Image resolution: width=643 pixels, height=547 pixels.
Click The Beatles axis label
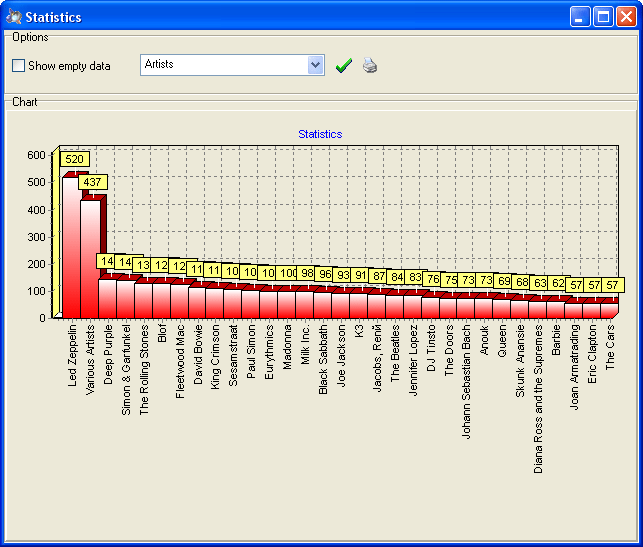click(395, 353)
